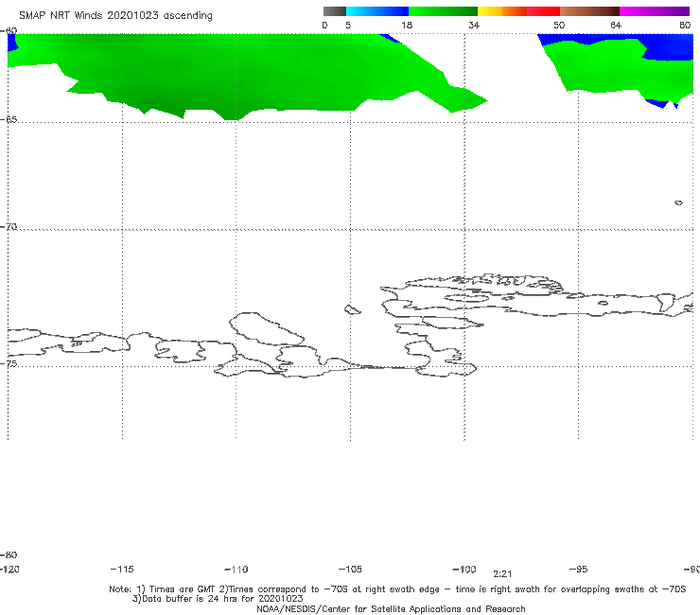The width and height of the screenshot is (700, 615).
Task: Click the cyan-blue segment of the color bar
Action: point(377,11)
